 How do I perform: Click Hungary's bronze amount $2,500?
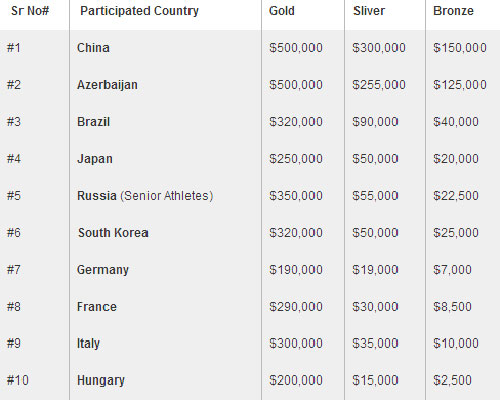coord(452,380)
